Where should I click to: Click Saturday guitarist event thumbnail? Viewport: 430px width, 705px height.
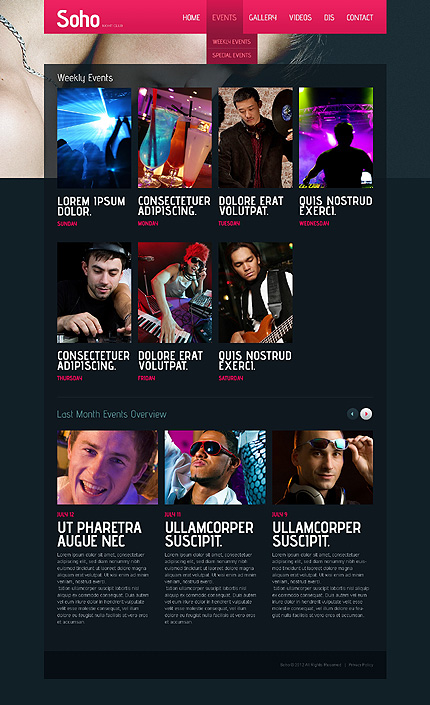point(255,292)
